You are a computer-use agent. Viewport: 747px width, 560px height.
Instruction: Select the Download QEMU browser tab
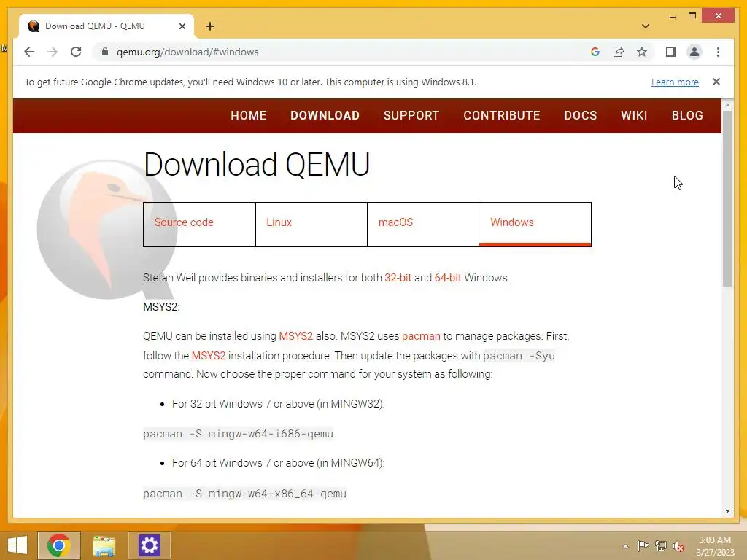(x=107, y=26)
